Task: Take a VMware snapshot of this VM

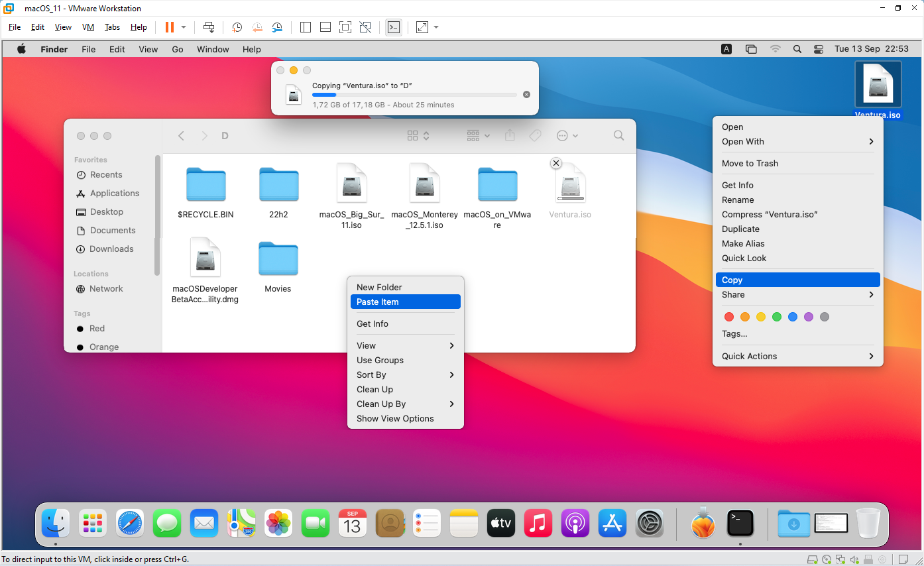Action: tap(237, 27)
